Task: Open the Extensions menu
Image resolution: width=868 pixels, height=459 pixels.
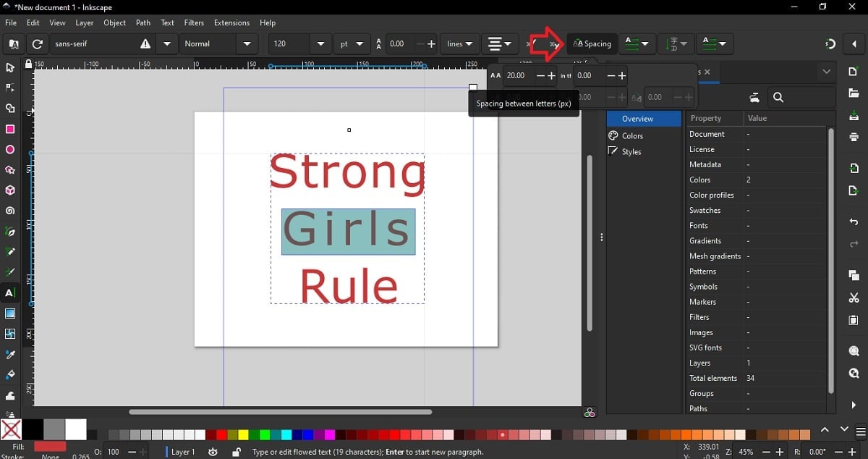Action: [231, 22]
